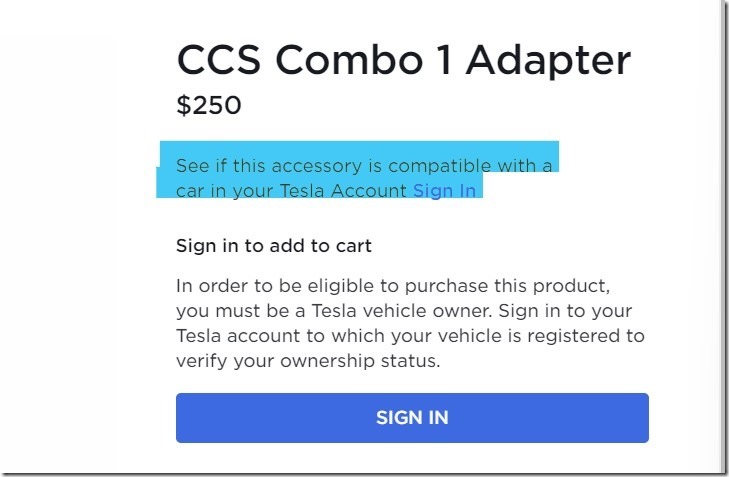Image resolution: width=729 pixels, height=477 pixels.
Task: Click the highlighted line 'See if this accessory is compatible'
Action: pos(364,166)
